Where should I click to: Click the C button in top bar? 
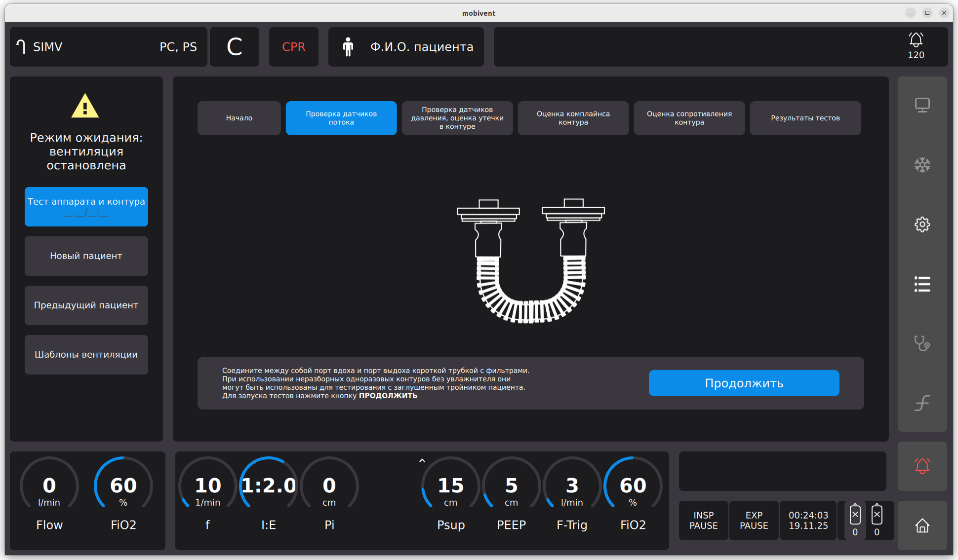click(235, 47)
